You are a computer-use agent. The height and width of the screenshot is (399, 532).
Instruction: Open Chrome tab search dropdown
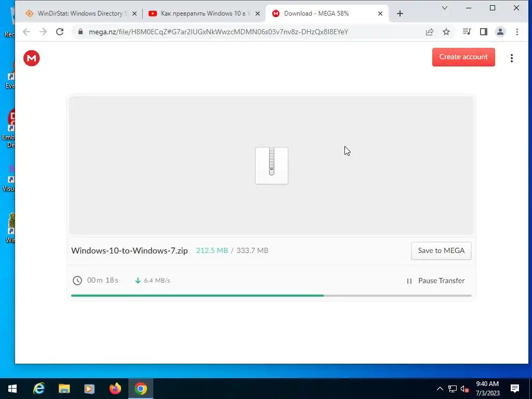(x=445, y=8)
